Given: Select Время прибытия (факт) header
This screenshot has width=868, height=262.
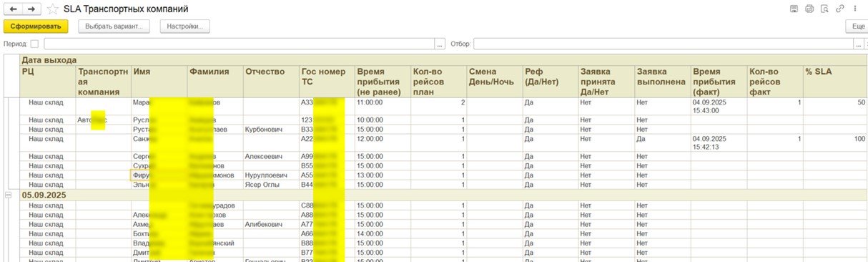Looking at the screenshot, I should coord(719,82).
